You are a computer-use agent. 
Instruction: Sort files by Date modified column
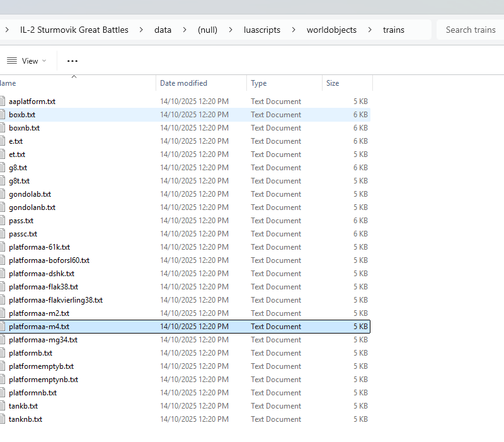pyautogui.click(x=183, y=83)
